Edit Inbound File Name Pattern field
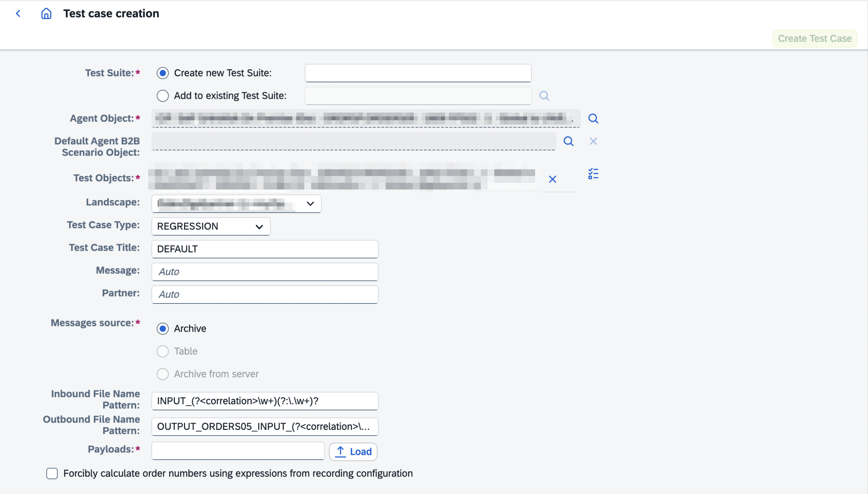868x494 pixels. [265, 401]
